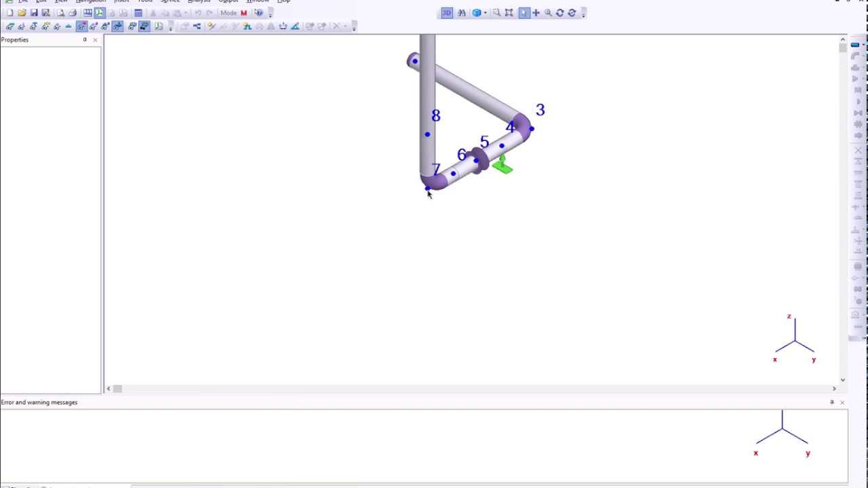Select node label 8 on vertical pipe

436,116
